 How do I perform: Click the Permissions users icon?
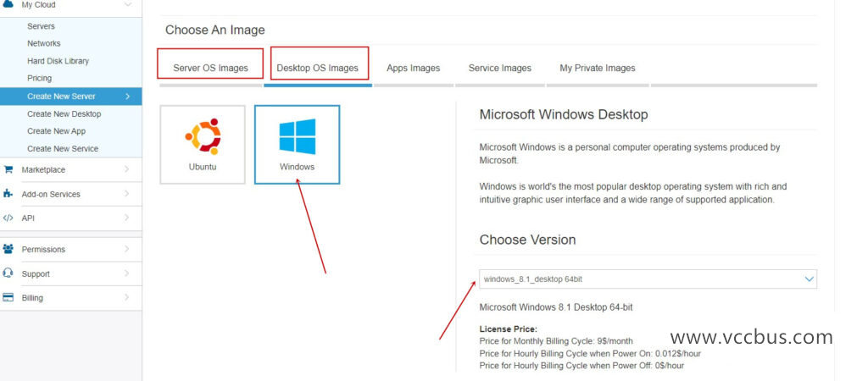[x=8, y=249]
